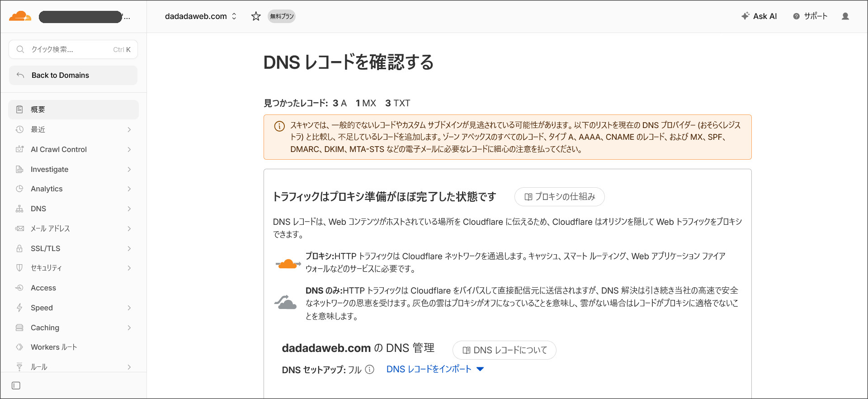The image size is (868, 399).
Task: Click the gray DNS-only cloud icon
Action: (286, 302)
